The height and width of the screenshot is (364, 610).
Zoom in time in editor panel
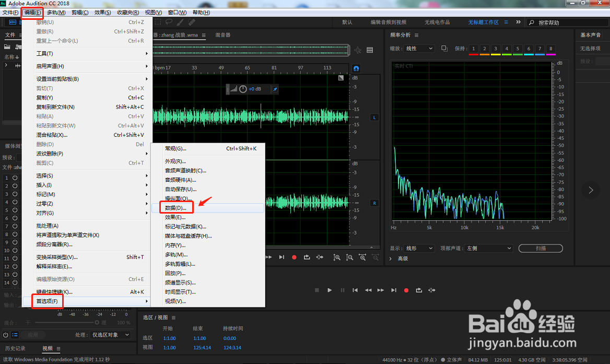(362, 257)
